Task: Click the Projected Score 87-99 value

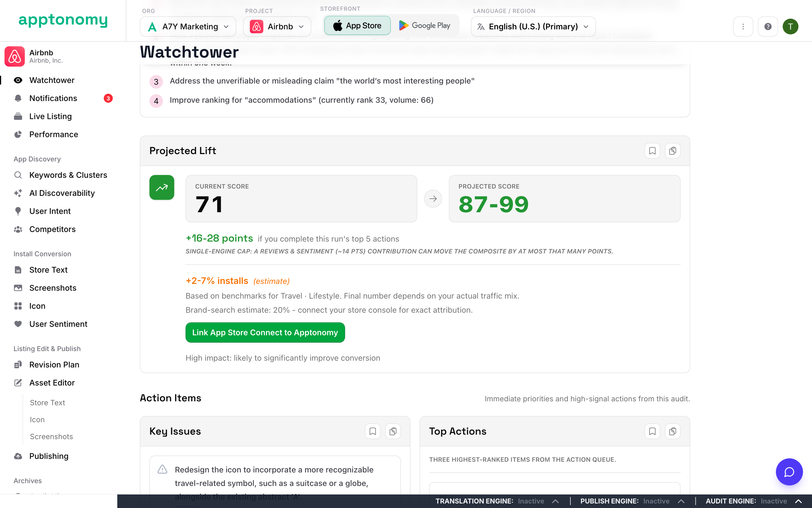Action: coord(494,205)
